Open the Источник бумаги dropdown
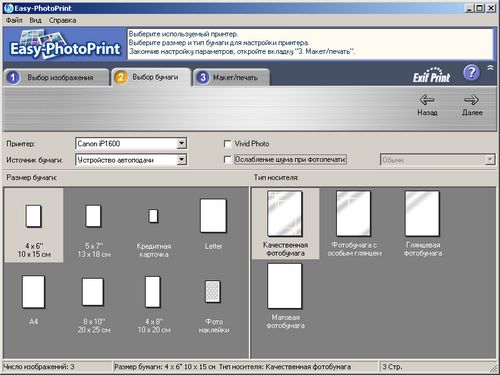 [131, 160]
